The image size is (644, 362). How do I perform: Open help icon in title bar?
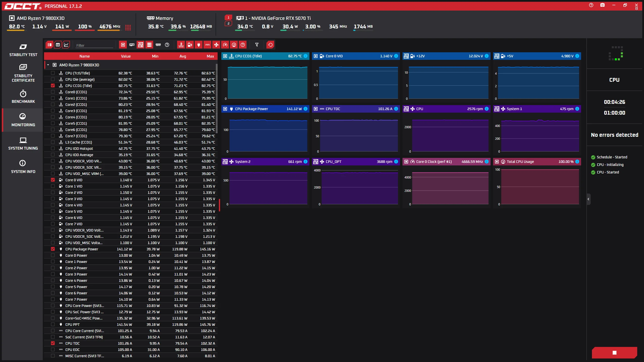(x=591, y=5)
